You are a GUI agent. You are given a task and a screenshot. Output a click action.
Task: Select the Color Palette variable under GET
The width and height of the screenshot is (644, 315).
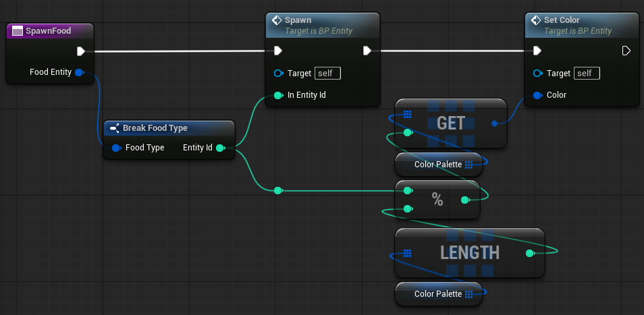pyautogui.click(x=438, y=165)
